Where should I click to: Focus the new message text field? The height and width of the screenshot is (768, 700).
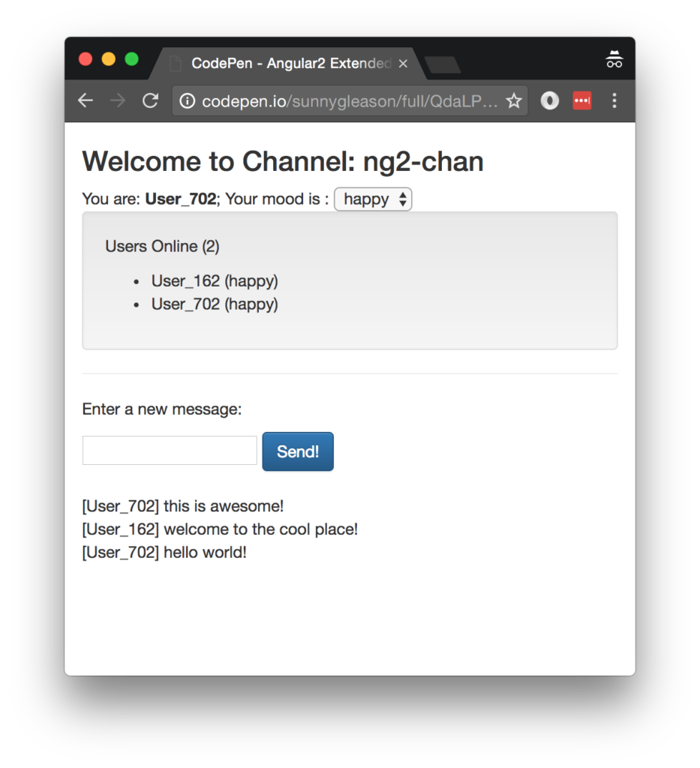point(170,451)
